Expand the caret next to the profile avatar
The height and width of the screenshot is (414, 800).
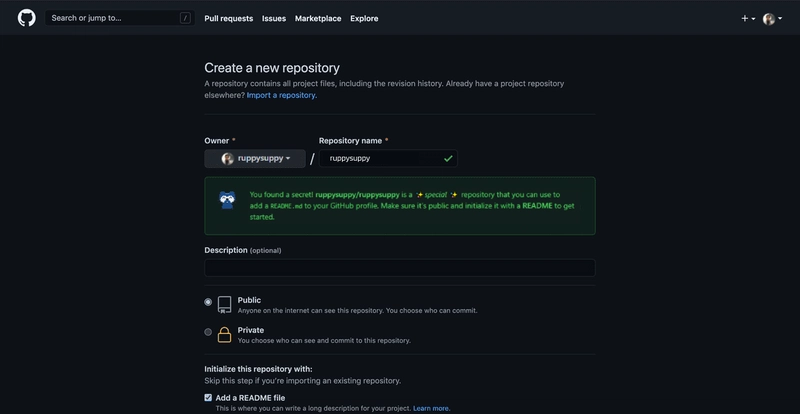point(780,19)
